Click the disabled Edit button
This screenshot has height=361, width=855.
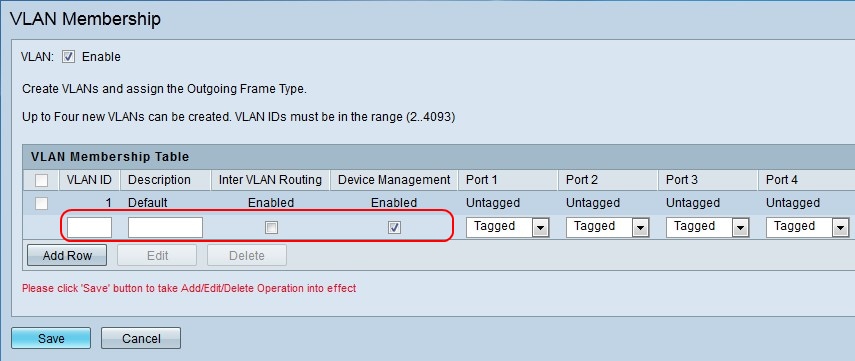(157, 255)
